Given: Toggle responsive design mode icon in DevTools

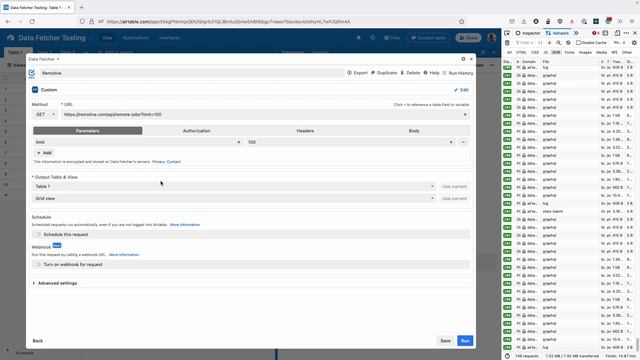Looking at the screenshot, I should click(617, 33).
